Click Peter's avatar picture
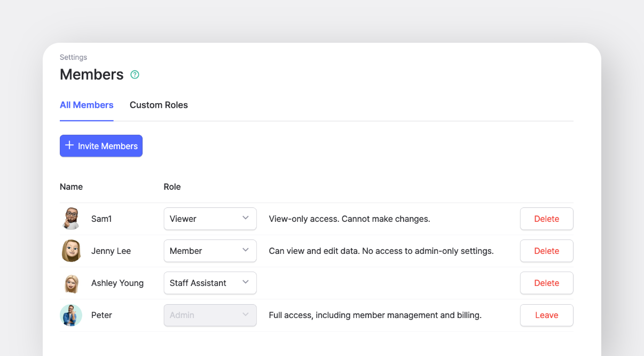The image size is (644, 356). (x=71, y=315)
